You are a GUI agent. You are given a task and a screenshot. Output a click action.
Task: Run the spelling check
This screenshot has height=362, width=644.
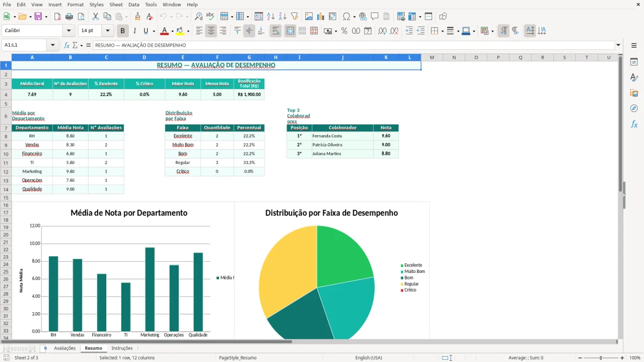tap(210, 17)
